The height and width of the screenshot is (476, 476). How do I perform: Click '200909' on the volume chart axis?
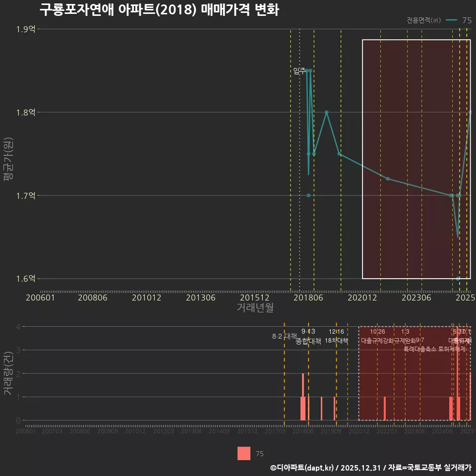tap(108, 431)
